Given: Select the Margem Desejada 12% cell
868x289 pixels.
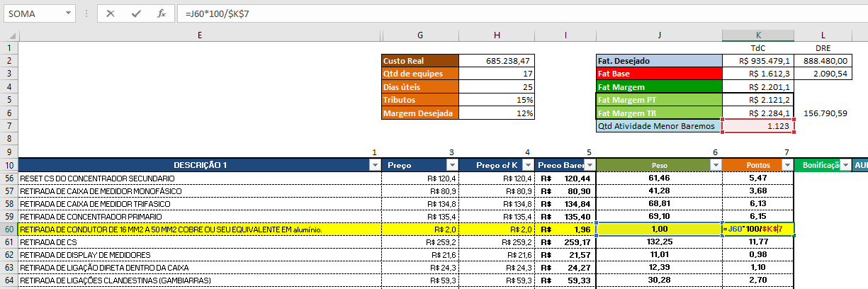Looking at the screenshot, I should [x=497, y=113].
